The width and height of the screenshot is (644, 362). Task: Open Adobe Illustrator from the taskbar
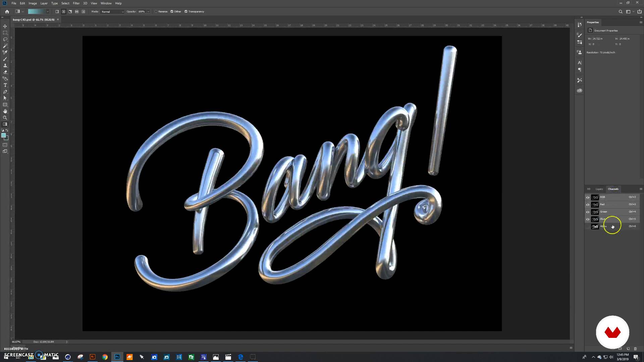click(x=92, y=357)
